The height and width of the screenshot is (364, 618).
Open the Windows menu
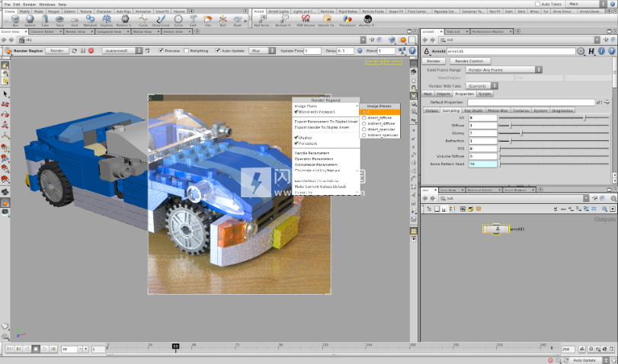point(47,5)
